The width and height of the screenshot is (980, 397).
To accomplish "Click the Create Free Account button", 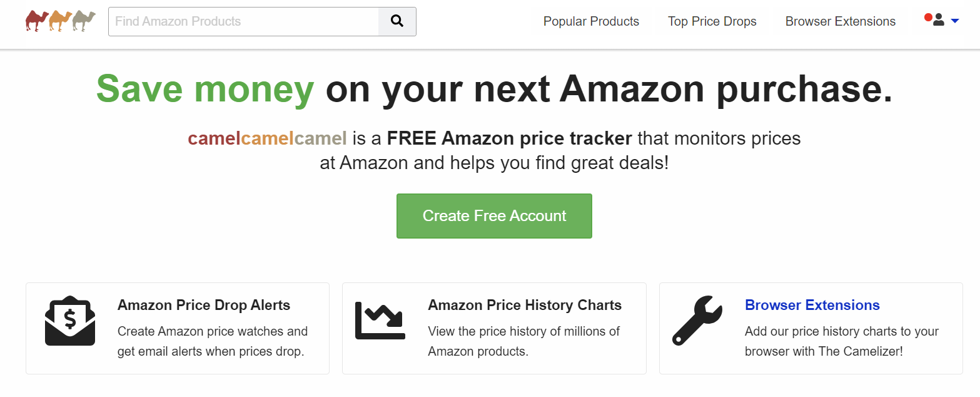I will click(x=493, y=215).
